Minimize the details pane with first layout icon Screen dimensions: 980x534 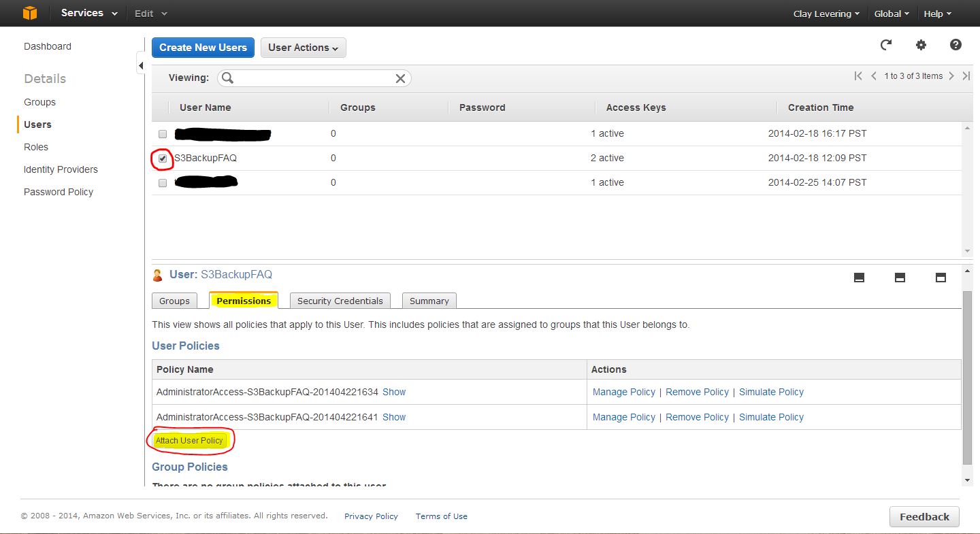(859, 278)
